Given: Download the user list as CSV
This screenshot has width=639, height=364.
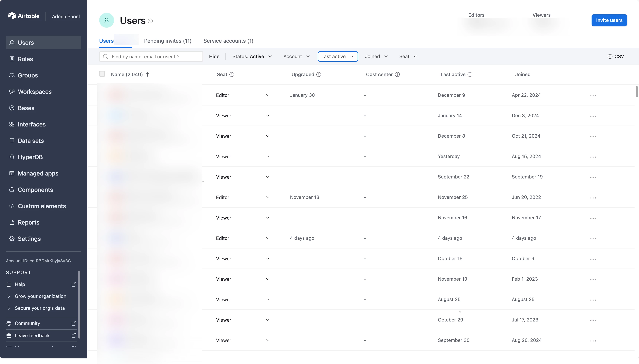Looking at the screenshot, I should [615, 56].
